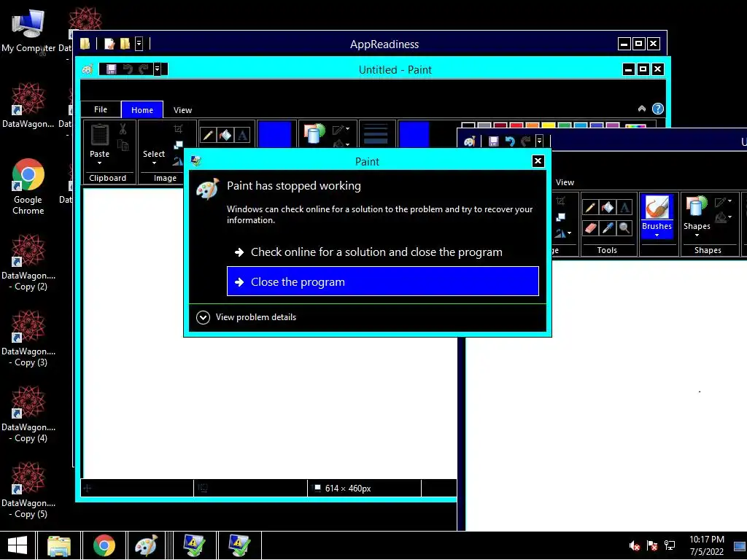
Task: Click the Copy icon in Clipboard group
Action: (x=123, y=145)
